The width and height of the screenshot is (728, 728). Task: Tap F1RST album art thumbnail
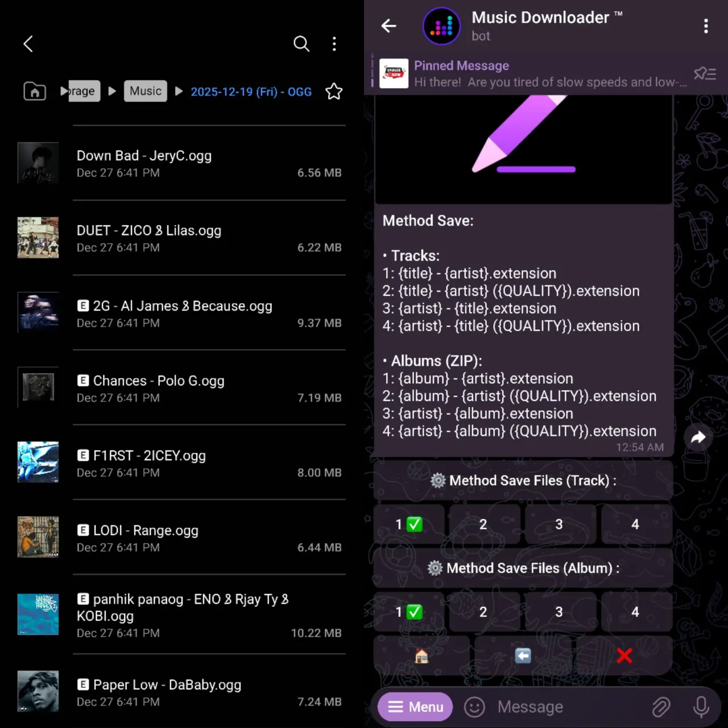(38, 462)
